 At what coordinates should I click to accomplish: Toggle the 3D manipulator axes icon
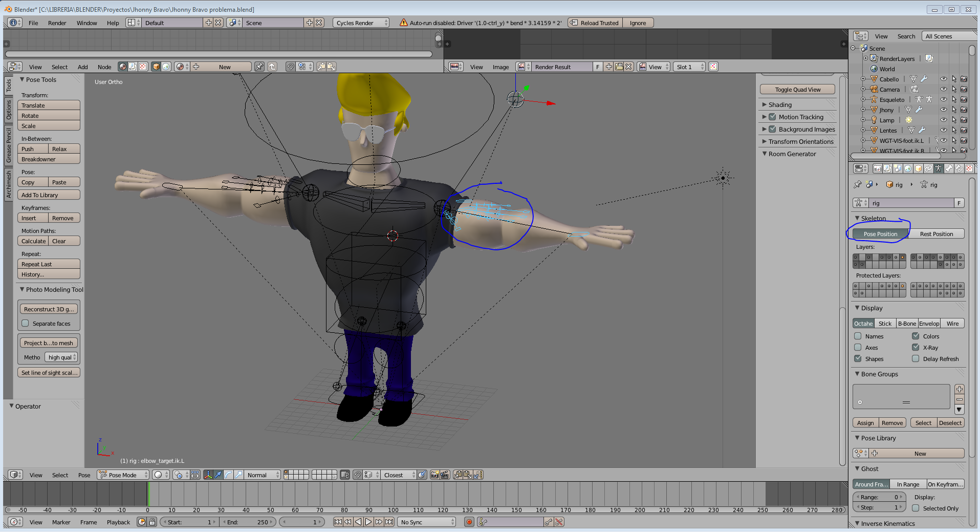pos(208,475)
